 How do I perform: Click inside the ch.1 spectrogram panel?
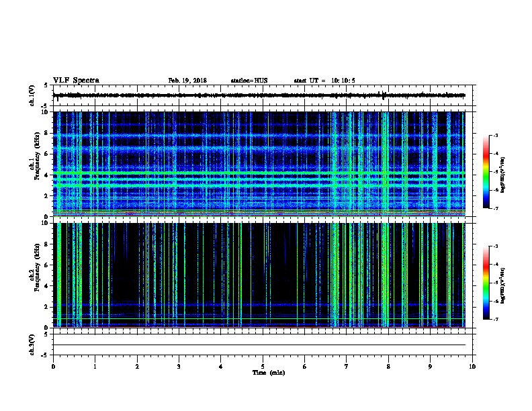tap(259, 164)
